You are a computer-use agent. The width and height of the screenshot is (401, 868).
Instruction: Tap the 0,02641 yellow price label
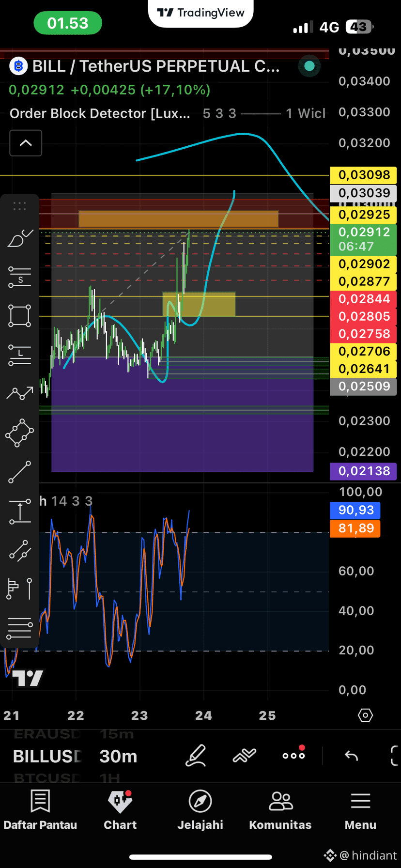point(364,369)
